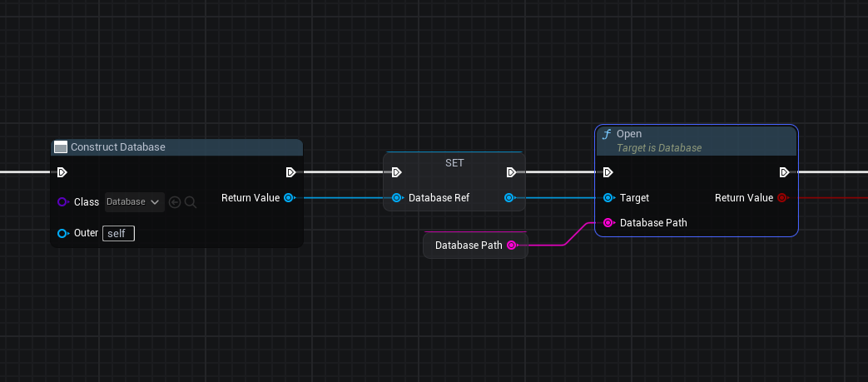Select the SET node by its title

pyautogui.click(x=454, y=162)
